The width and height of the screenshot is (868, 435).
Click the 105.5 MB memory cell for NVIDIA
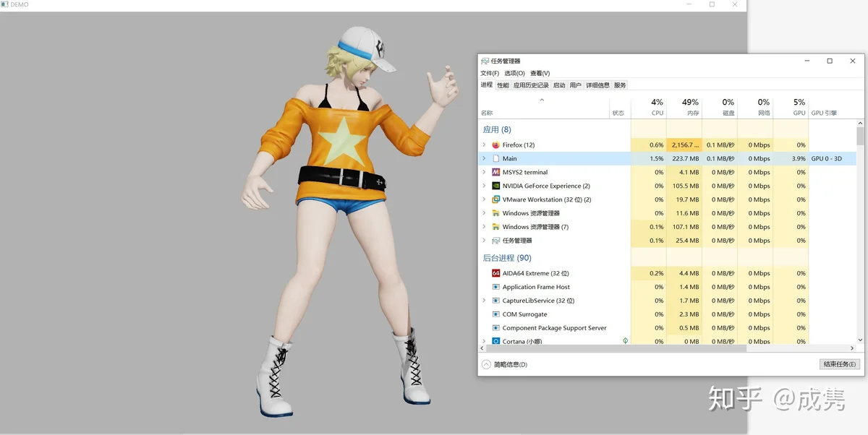tap(684, 186)
